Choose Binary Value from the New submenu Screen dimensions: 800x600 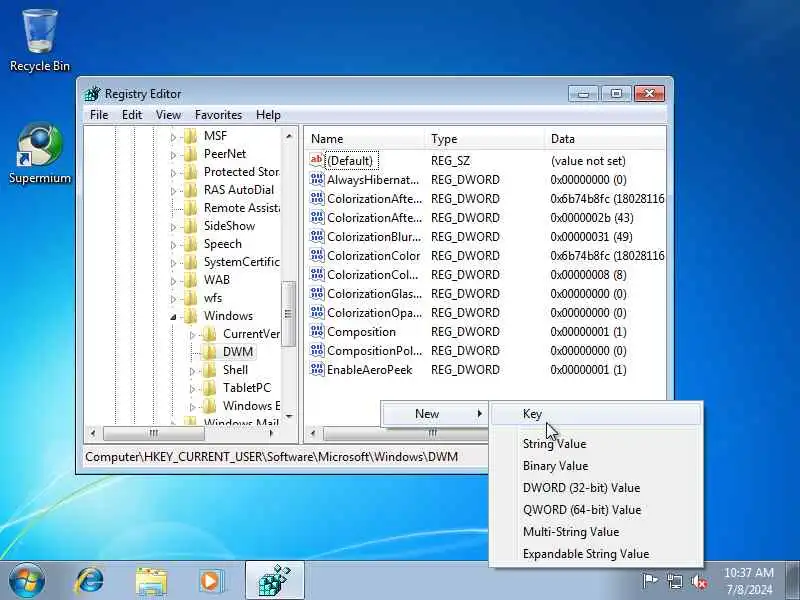point(596,466)
